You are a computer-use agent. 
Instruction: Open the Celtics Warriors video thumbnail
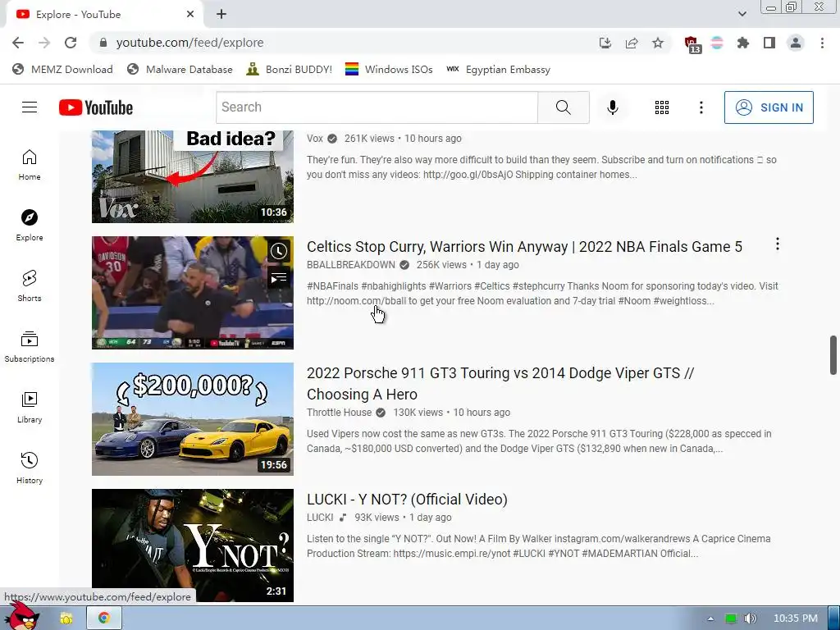click(x=193, y=293)
